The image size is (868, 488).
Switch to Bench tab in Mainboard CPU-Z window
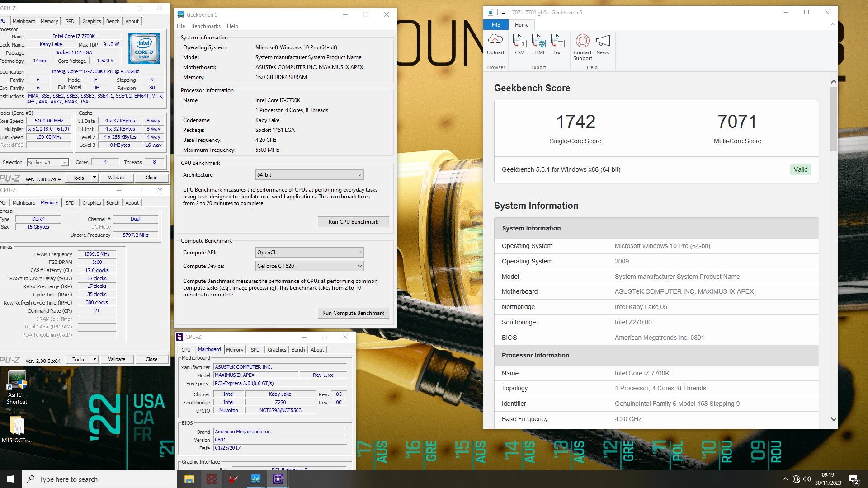(x=298, y=350)
